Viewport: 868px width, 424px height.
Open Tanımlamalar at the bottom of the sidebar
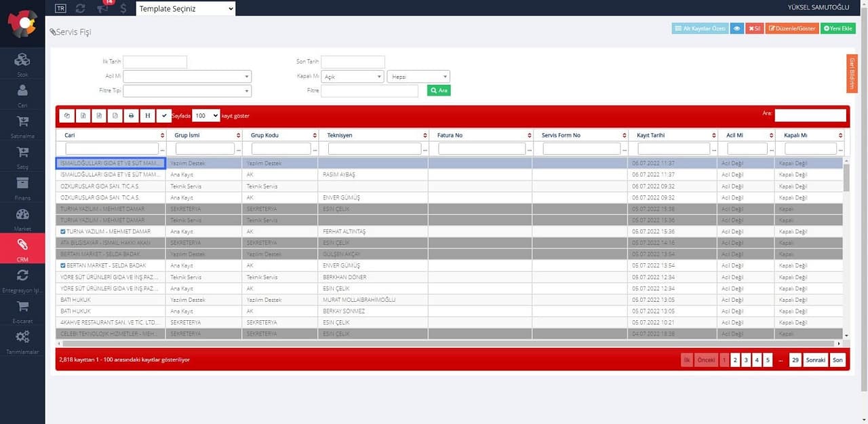(x=22, y=341)
